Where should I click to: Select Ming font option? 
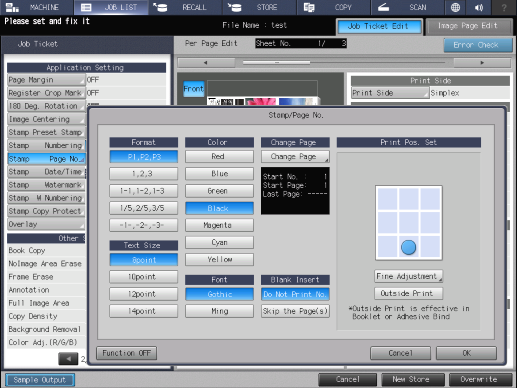[x=219, y=311]
